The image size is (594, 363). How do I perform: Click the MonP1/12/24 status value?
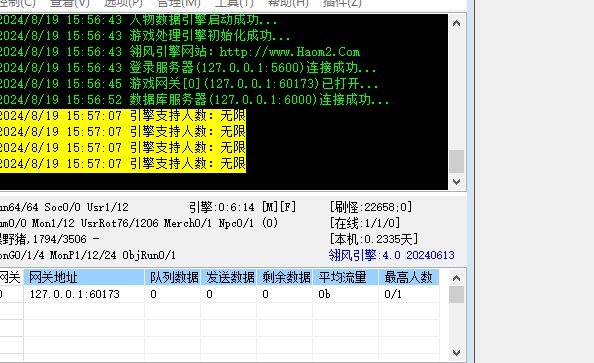coord(83,255)
